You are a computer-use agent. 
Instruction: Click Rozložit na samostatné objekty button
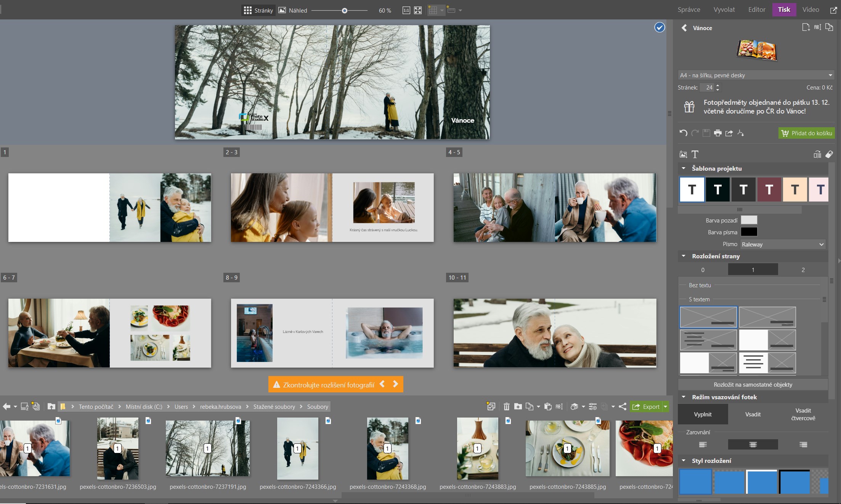(753, 384)
